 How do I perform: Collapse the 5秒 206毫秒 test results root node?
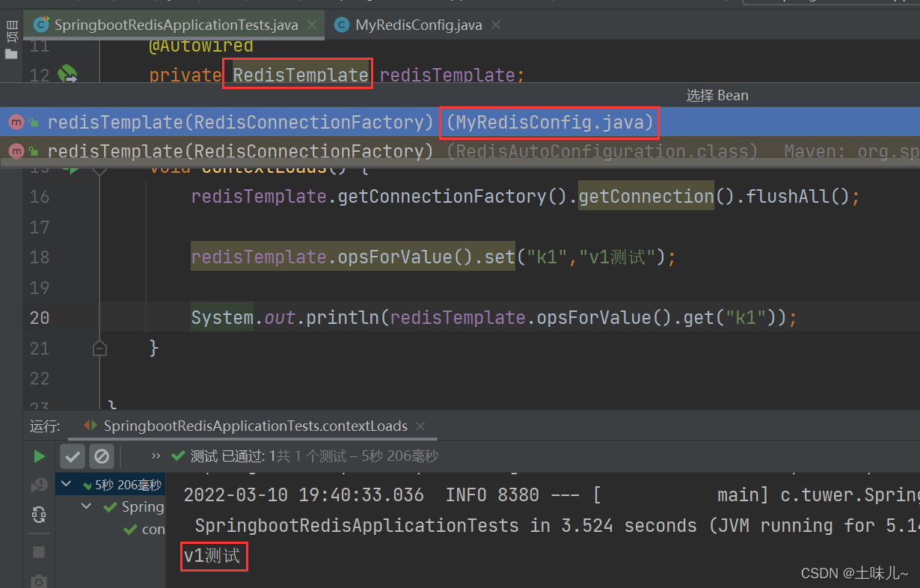point(67,485)
